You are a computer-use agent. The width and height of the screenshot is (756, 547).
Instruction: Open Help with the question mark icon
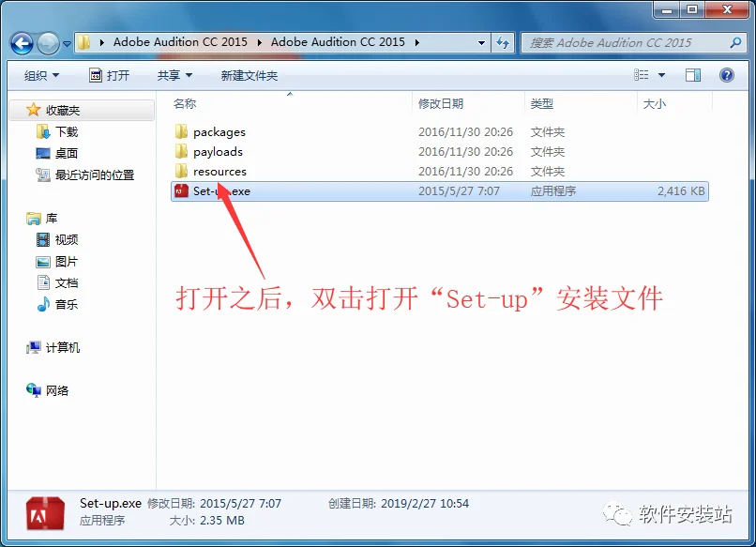727,75
